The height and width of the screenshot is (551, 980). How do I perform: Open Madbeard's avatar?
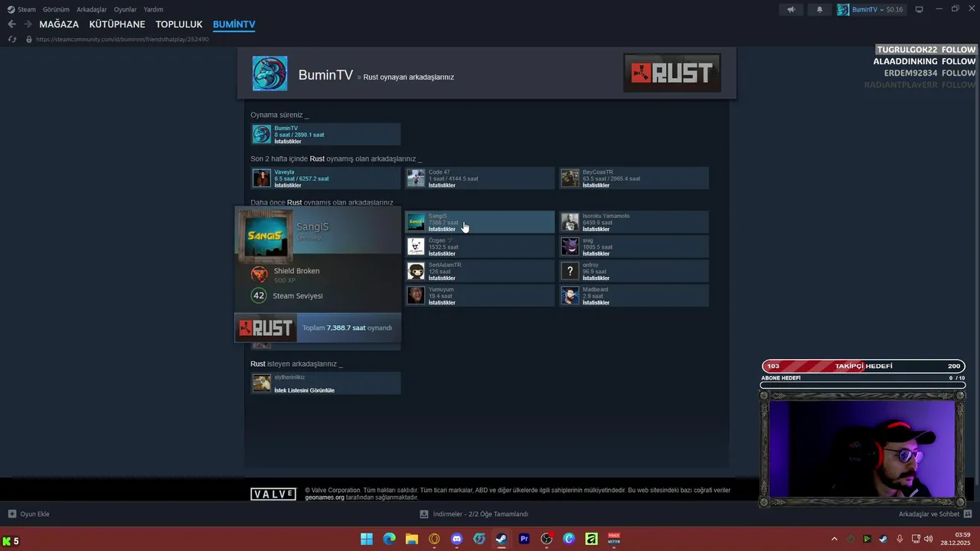pos(570,295)
